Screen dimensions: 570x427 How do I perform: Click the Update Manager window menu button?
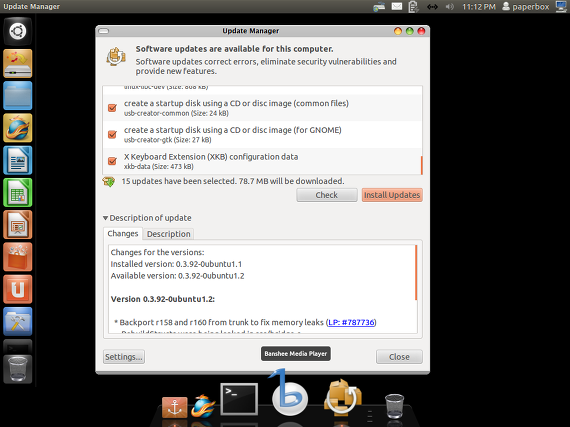tap(104, 31)
